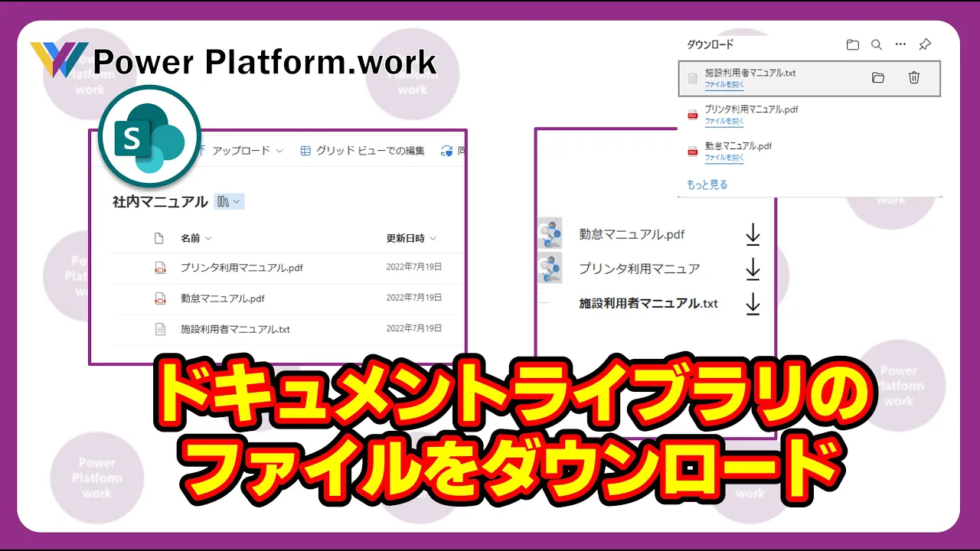Click PDF icon of 勤怠マニュアル.pdf download
This screenshot has width=980, height=551.
[x=693, y=152]
